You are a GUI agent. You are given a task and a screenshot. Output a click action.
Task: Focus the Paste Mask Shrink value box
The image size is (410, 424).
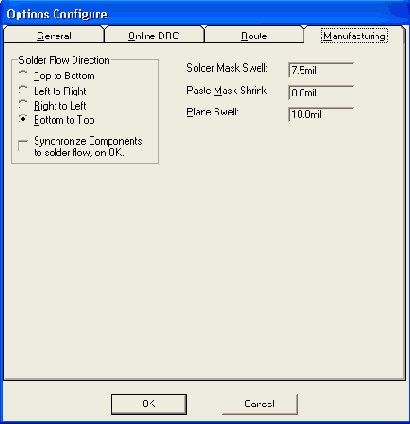tap(321, 92)
